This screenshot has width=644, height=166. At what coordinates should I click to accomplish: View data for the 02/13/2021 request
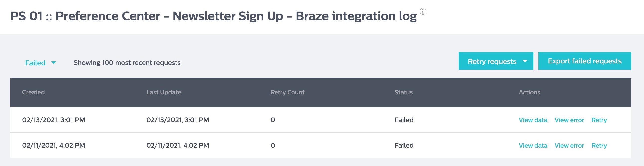[533, 120]
